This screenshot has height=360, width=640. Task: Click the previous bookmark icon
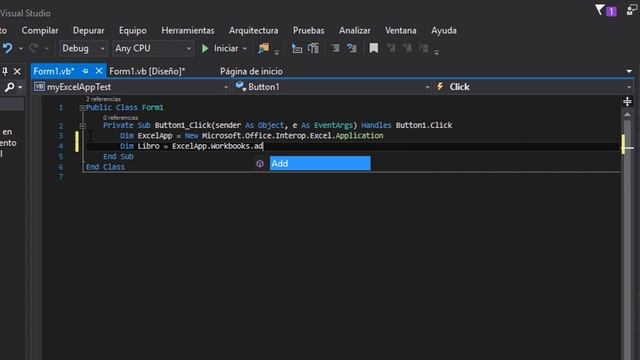coord(391,49)
